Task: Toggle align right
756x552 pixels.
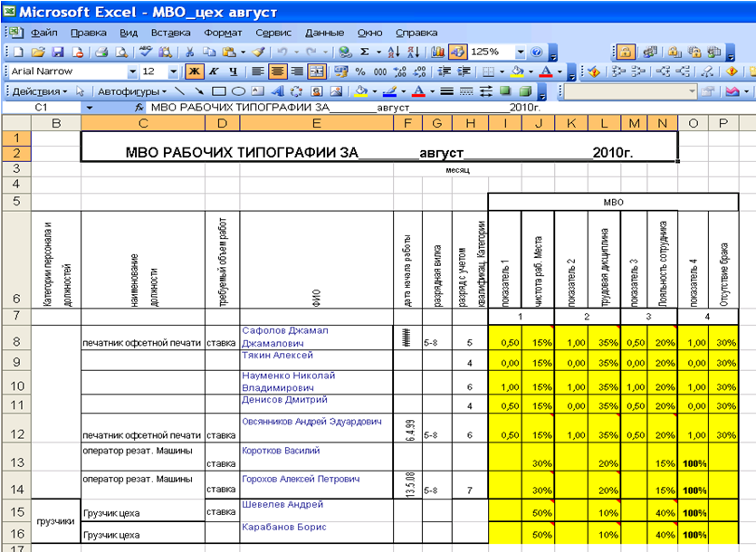Action: [298, 71]
